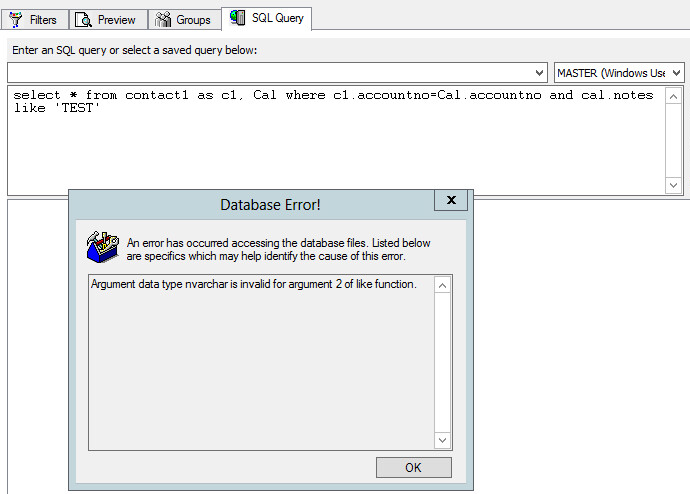Click the people icon on the Groups tab
This screenshot has width=690, height=494.
click(x=164, y=20)
